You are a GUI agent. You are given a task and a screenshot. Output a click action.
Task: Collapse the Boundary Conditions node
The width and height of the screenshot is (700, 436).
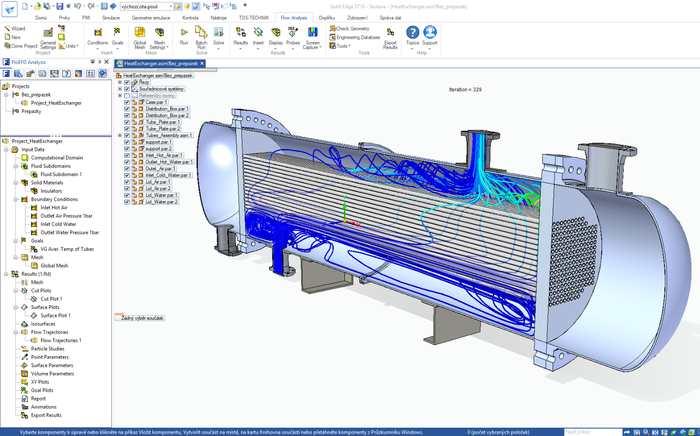(x=16, y=199)
